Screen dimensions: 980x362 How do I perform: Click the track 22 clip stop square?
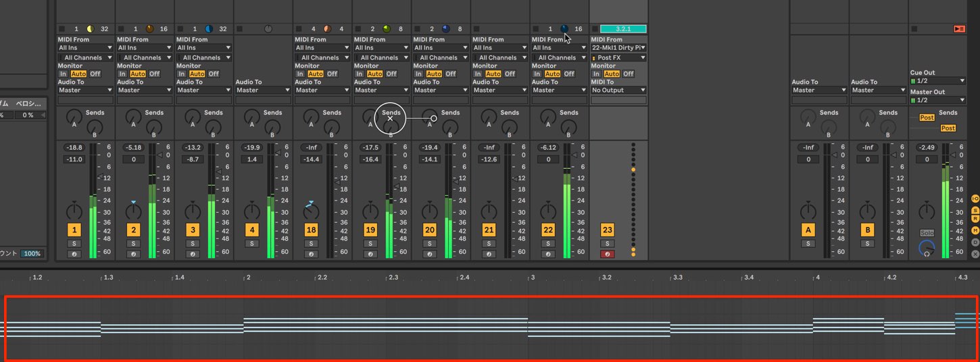[x=535, y=29]
